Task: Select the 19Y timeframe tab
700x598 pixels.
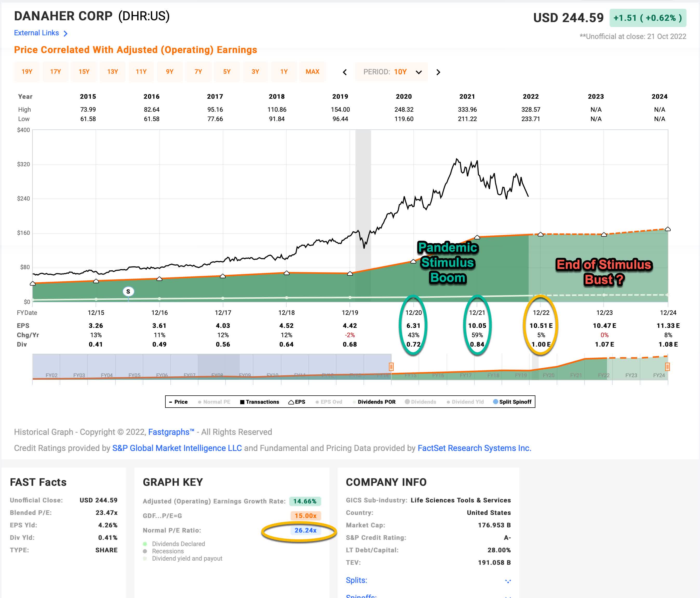Action: coord(27,72)
